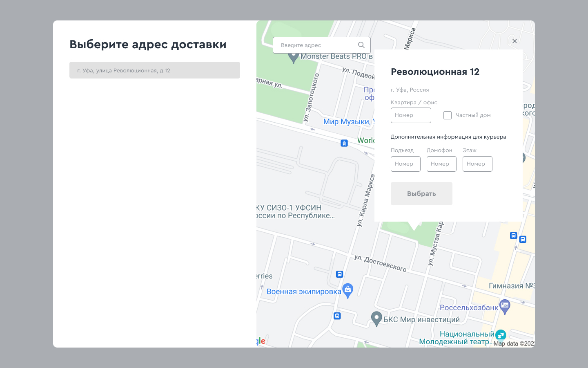Click the БКС Мир инвестиций map pin
The image size is (588, 368).
click(377, 317)
